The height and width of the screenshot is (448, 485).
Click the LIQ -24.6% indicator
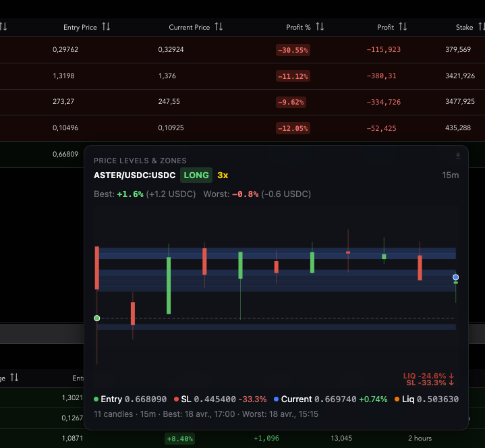[428, 376]
